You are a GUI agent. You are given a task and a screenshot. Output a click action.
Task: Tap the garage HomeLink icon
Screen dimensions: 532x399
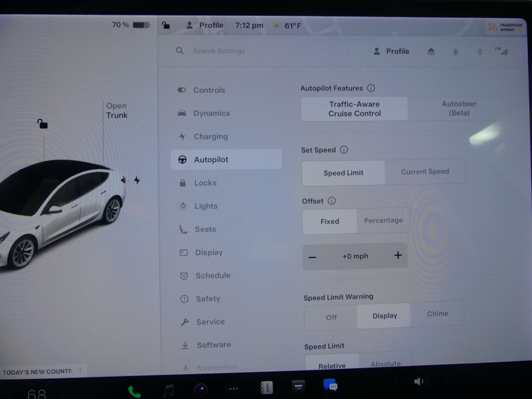coord(431,51)
